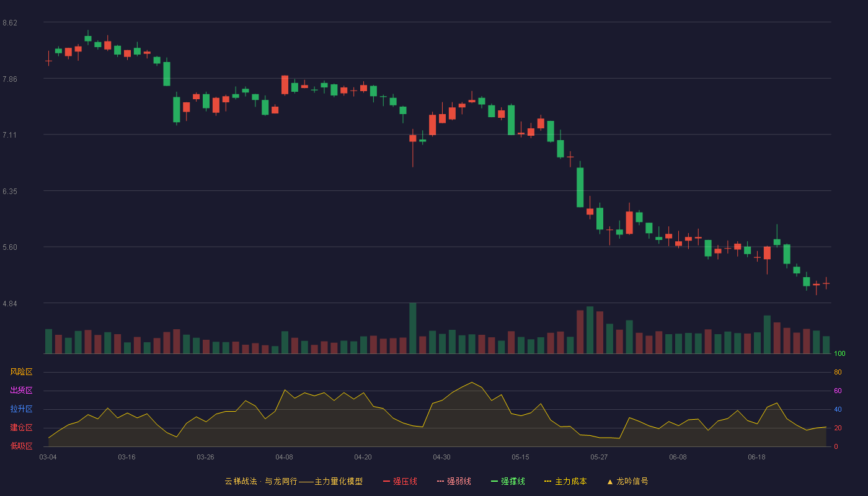Click the 8.62 price axis label
Image resolution: width=868 pixels, height=496 pixels.
(10, 23)
